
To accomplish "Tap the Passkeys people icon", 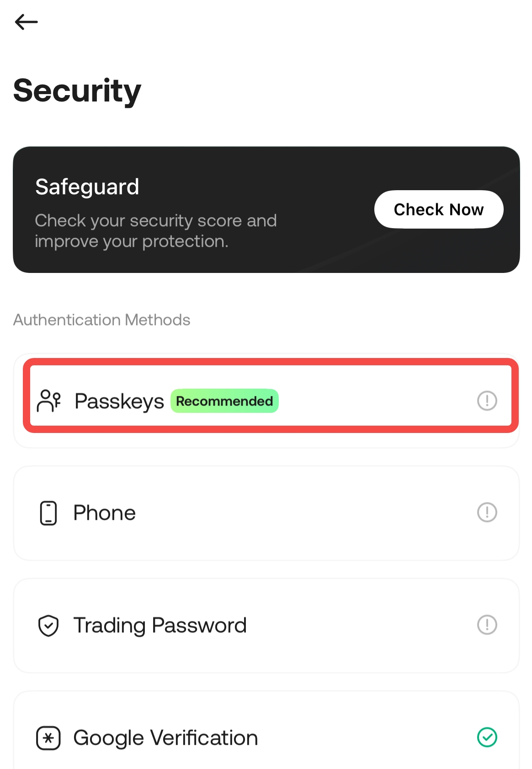I will tap(48, 401).
